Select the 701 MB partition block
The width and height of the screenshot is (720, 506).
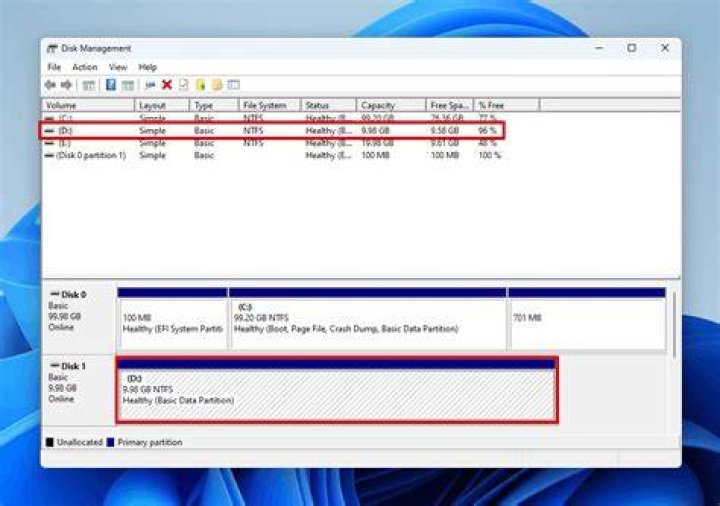587,320
